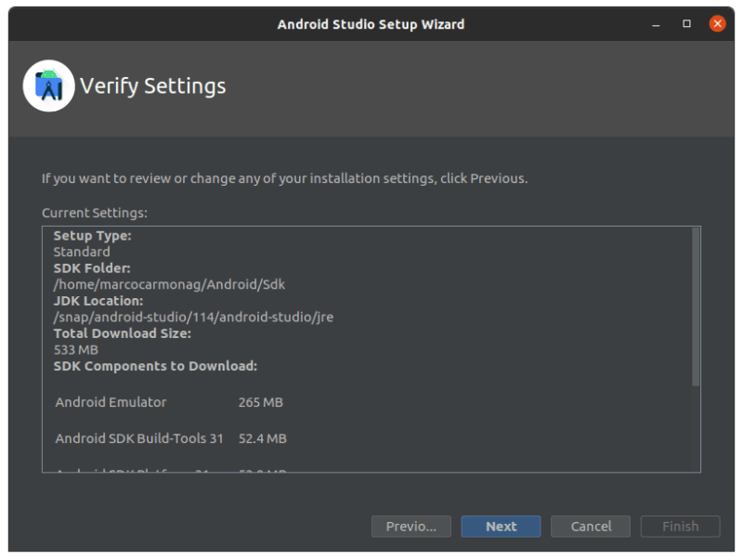743x560 pixels.
Task: Click the 265 MB emulator size value
Action: pyautogui.click(x=260, y=403)
